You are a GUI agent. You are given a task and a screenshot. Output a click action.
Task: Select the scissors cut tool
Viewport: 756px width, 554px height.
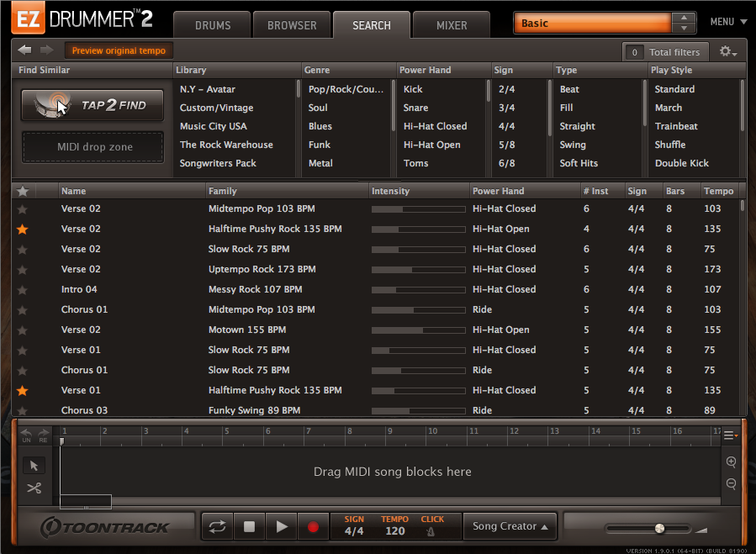(x=34, y=488)
